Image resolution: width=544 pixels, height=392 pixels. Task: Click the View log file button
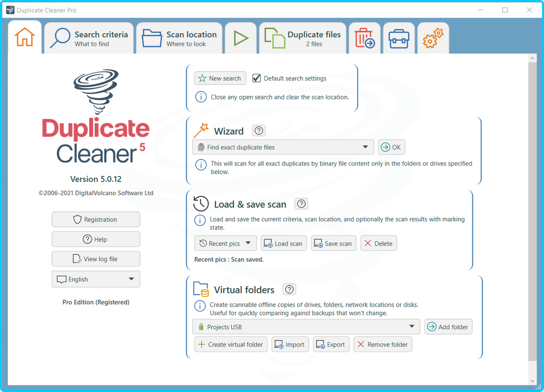96,259
